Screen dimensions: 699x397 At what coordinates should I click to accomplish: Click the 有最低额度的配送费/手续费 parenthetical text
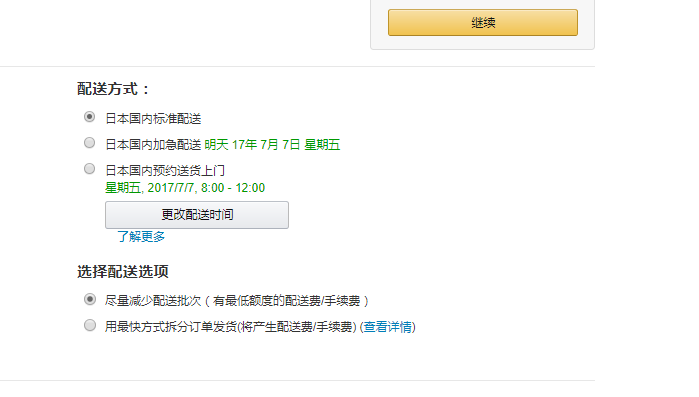(287, 301)
